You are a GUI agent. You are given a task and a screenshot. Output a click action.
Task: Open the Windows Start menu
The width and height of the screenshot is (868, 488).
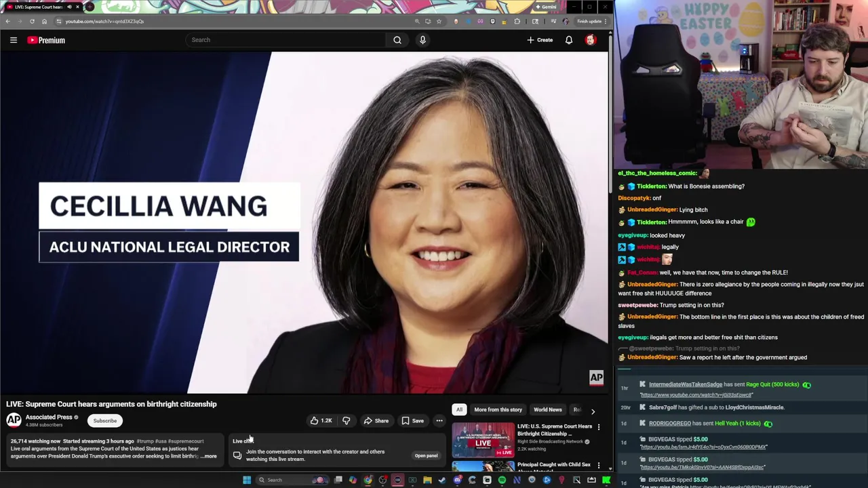(x=247, y=480)
